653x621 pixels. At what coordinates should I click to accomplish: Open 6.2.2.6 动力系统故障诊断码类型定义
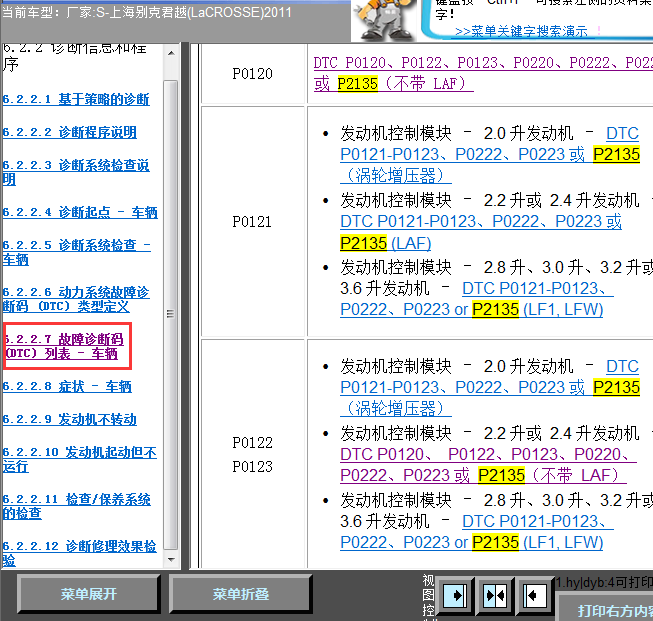(x=76, y=299)
